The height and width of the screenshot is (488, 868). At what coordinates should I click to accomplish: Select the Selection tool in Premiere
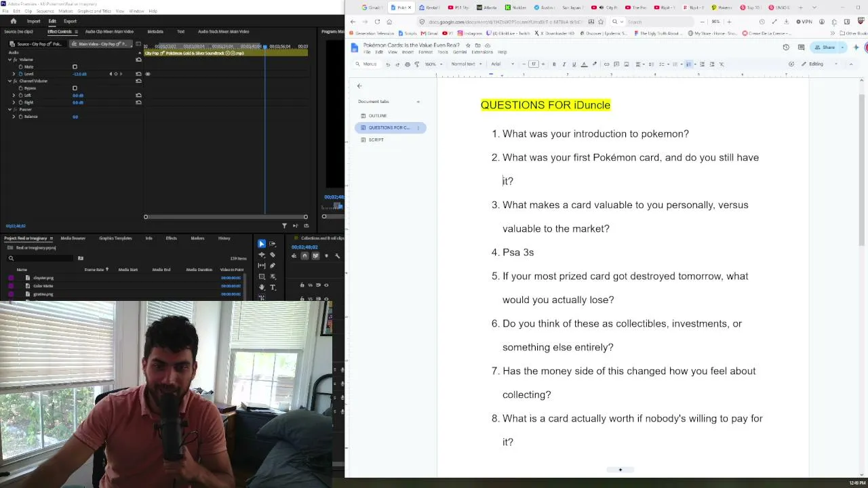coord(262,244)
